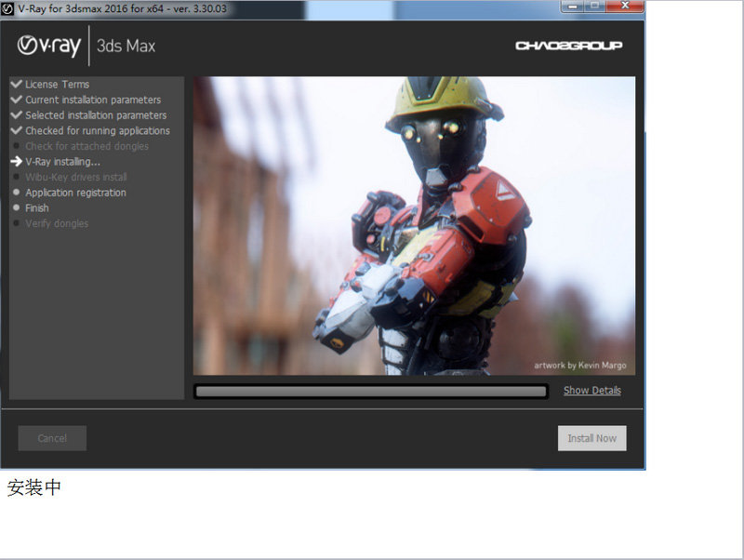
Task: Click the Cancel button
Action: 52,438
